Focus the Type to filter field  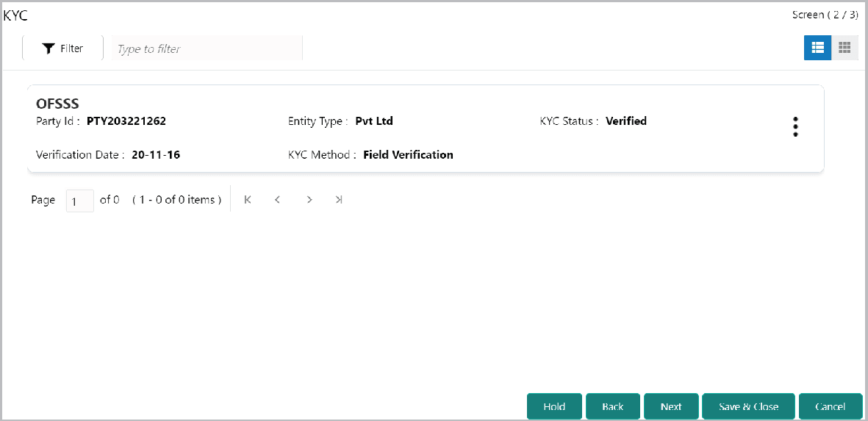207,48
